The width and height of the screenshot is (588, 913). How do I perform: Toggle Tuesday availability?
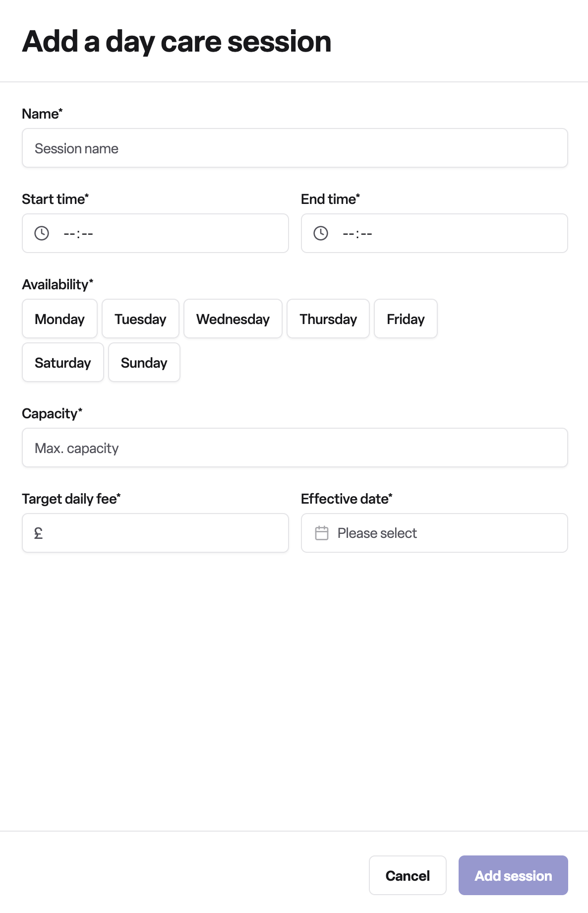[140, 319]
